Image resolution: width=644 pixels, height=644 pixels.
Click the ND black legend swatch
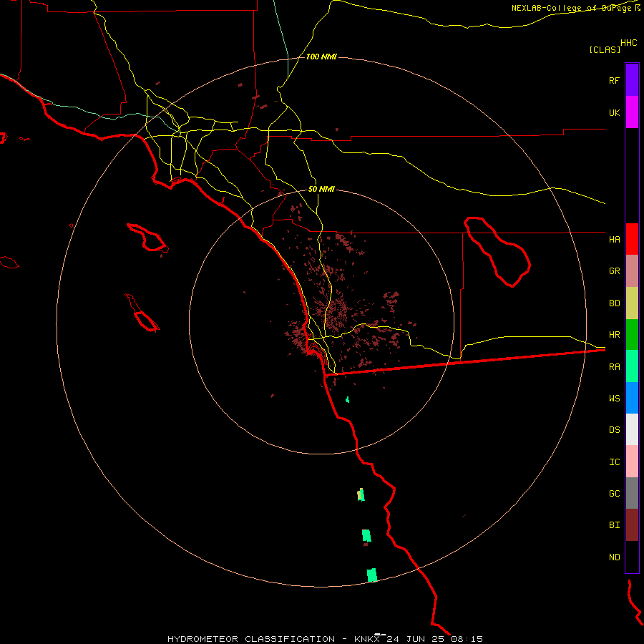pyautogui.click(x=632, y=557)
